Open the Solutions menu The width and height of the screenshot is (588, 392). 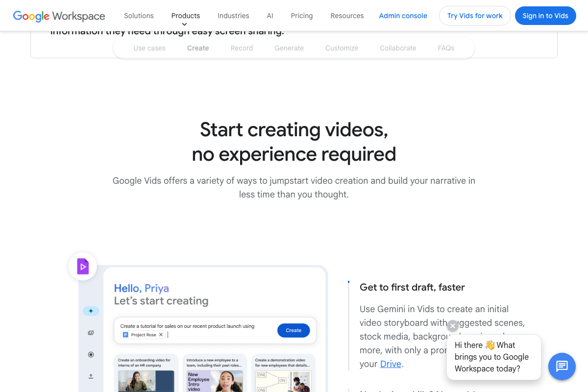click(139, 16)
